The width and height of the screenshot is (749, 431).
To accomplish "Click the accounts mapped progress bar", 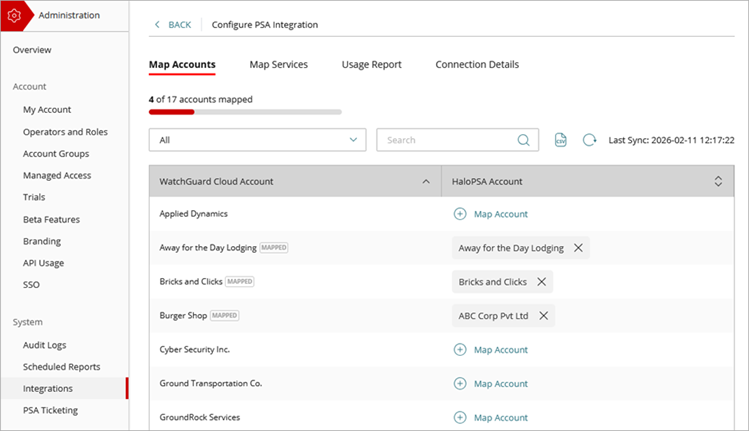I will point(245,112).
